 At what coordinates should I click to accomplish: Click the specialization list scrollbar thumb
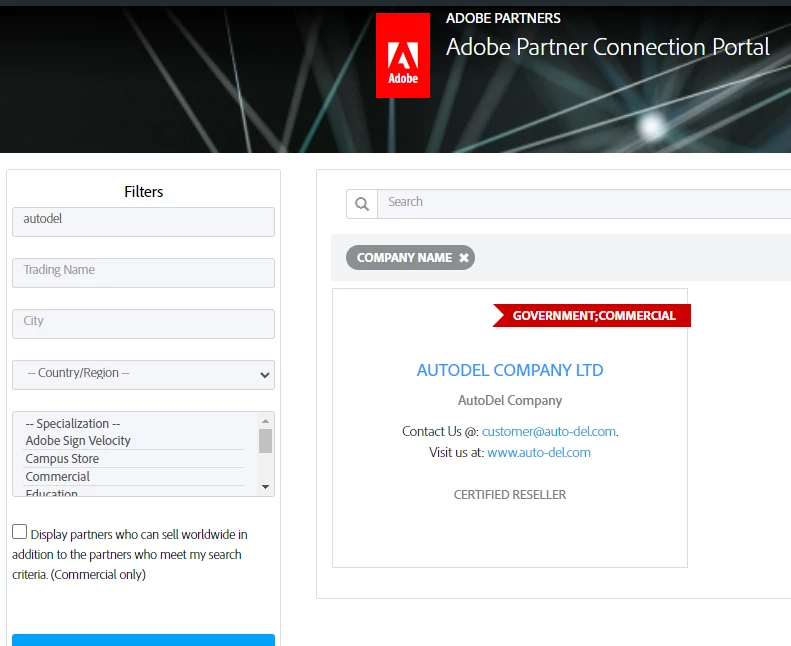pos(265,441)
